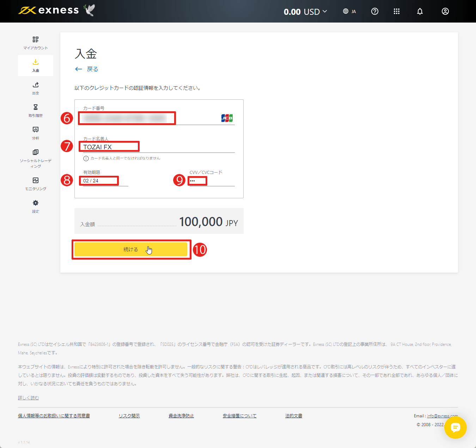This screenshot has width=476, height=448.
Task: Open the apps grid icon
Action: coord(397,11)
